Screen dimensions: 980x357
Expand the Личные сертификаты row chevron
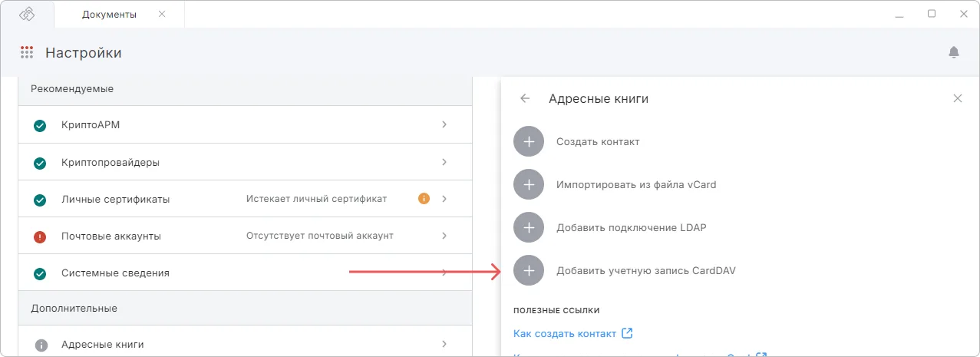click(444, 199)
